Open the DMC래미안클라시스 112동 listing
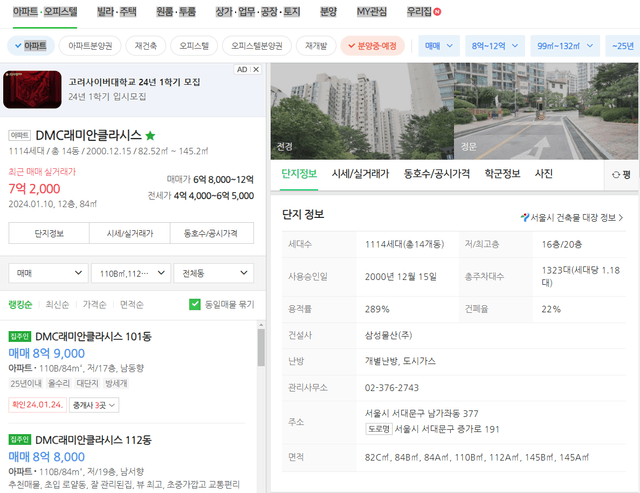The width and height of the screenshot is (640, 493). [93, 440]
